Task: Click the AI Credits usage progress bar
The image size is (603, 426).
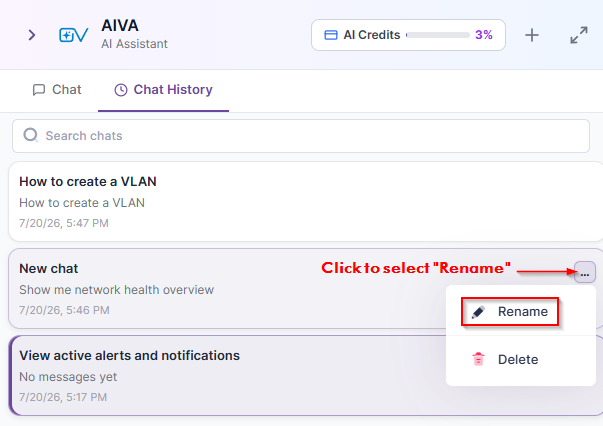Action: click(x=438, y=35)
